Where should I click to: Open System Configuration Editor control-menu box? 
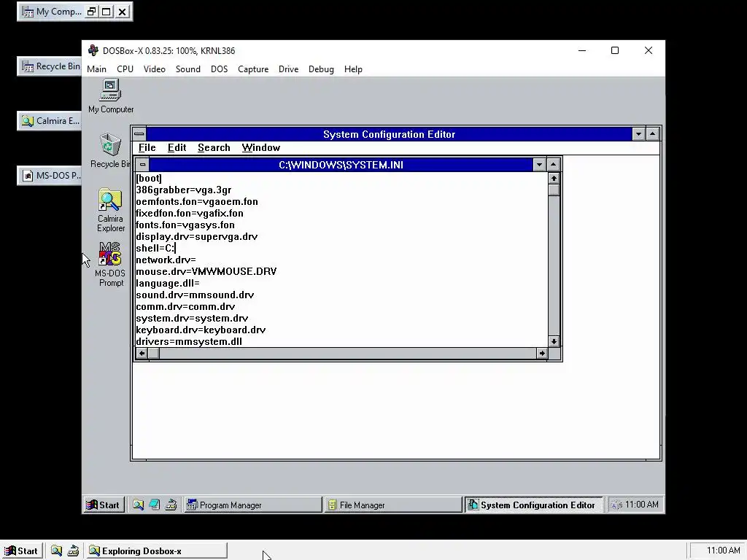pyautogui.click(x=139, y=134)
